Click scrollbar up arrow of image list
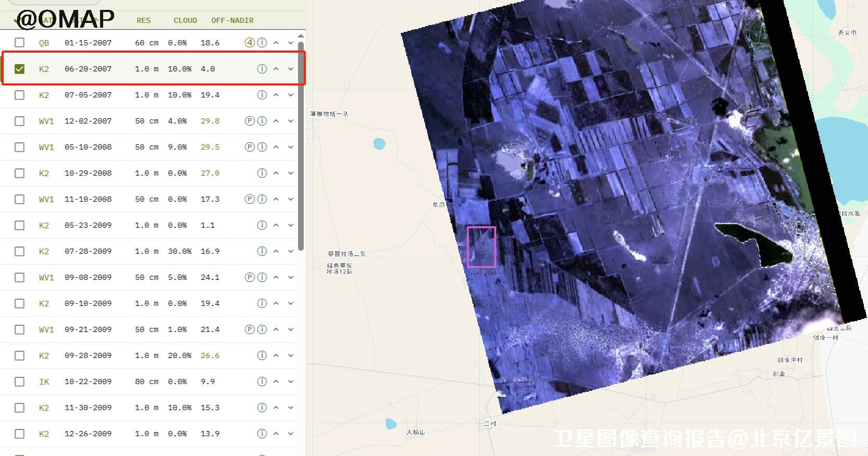Screen dimensions: 868x456 click(301, 36)
